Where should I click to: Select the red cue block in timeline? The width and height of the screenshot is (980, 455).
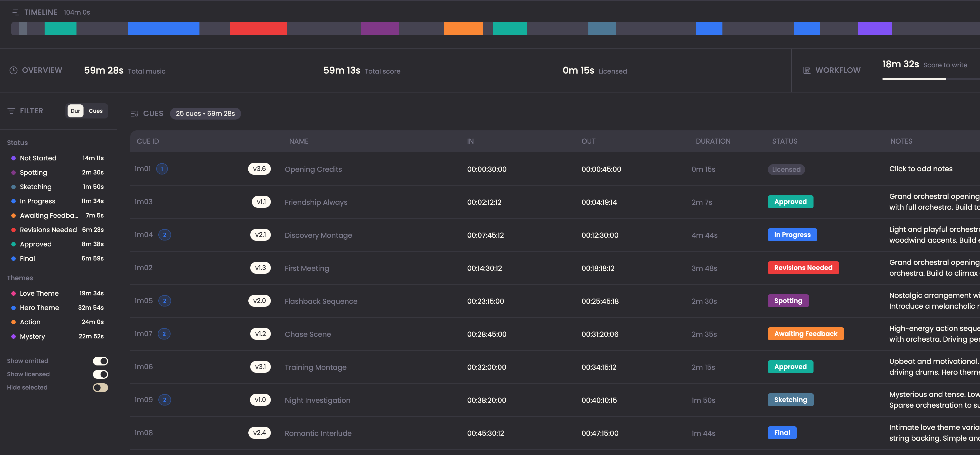tap(258, 29)
